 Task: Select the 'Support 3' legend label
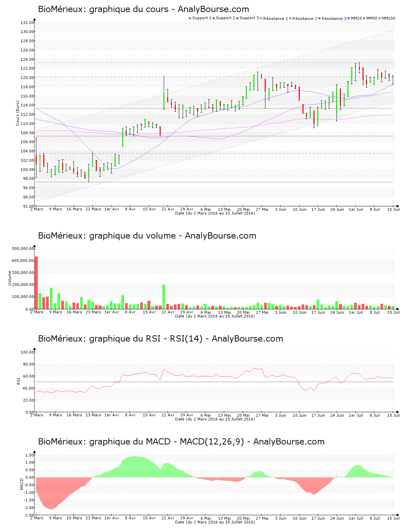249,18
